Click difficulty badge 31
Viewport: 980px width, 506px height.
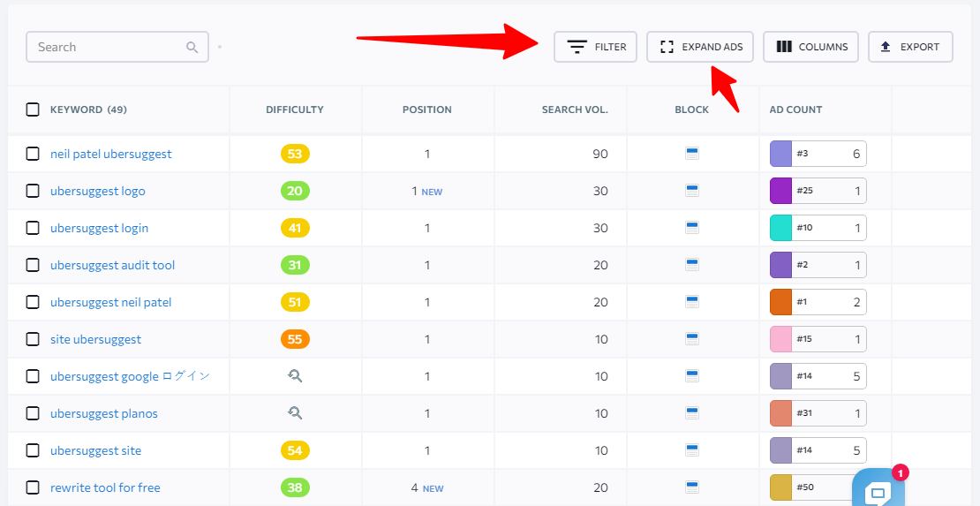click(295, 265)
